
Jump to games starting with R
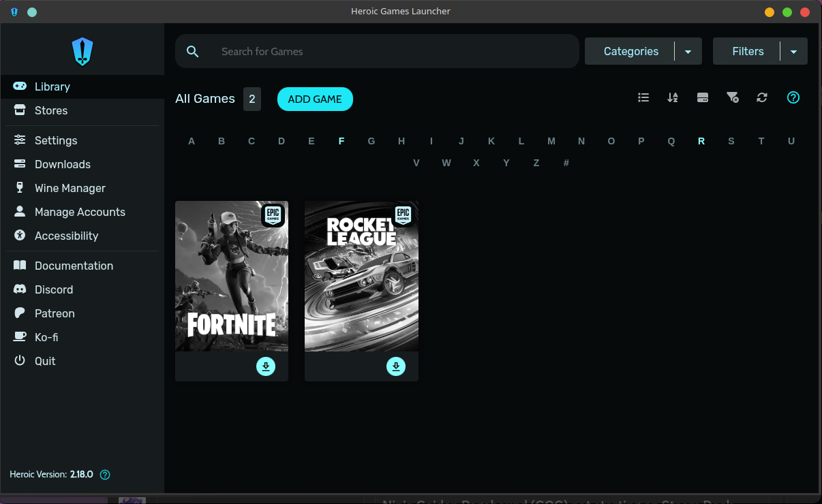point(701,141)
